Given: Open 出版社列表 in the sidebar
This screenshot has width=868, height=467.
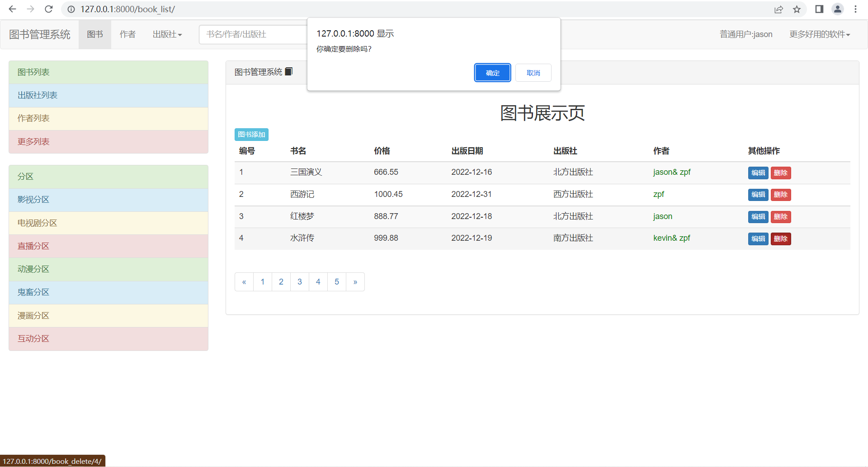Looking at the screenshot, I should 108,95.
